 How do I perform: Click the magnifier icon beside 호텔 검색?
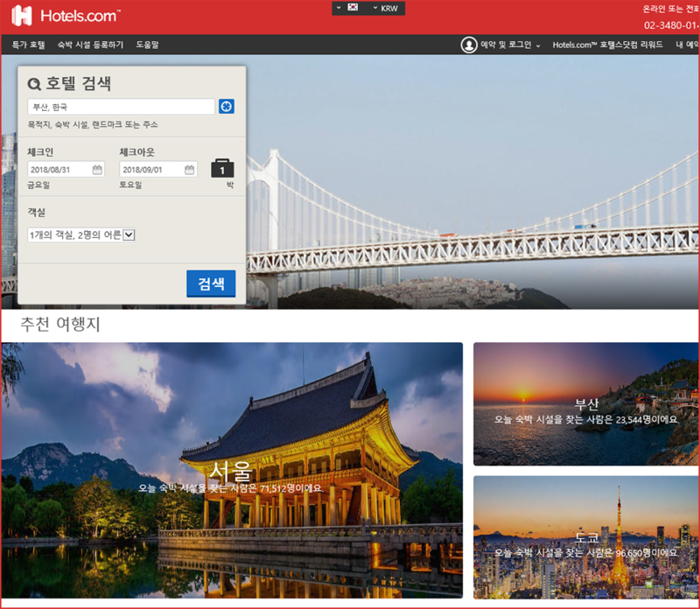click(34, 85)
